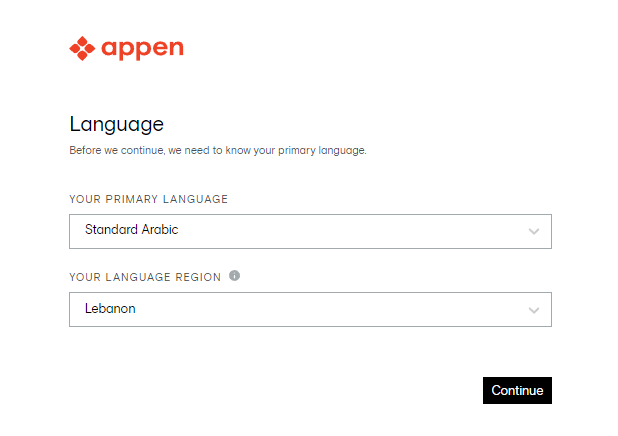Expand the chevron arrow in Standard Arabic field
The image size is (618, 436).
pos(534,231)
